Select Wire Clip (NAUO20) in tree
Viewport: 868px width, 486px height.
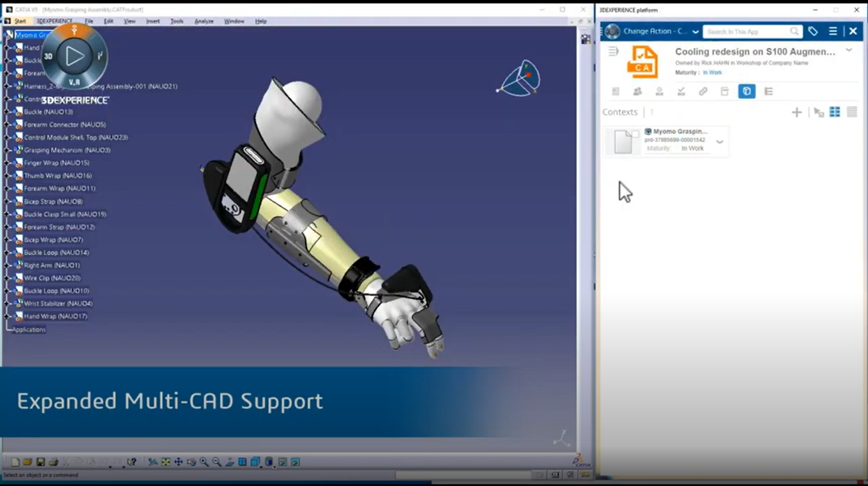point(52,278)
